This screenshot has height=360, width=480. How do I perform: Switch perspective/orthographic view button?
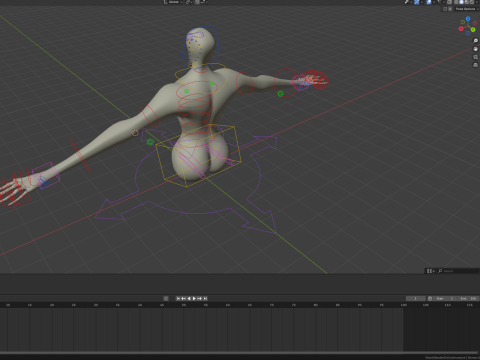tap(475, 65)
